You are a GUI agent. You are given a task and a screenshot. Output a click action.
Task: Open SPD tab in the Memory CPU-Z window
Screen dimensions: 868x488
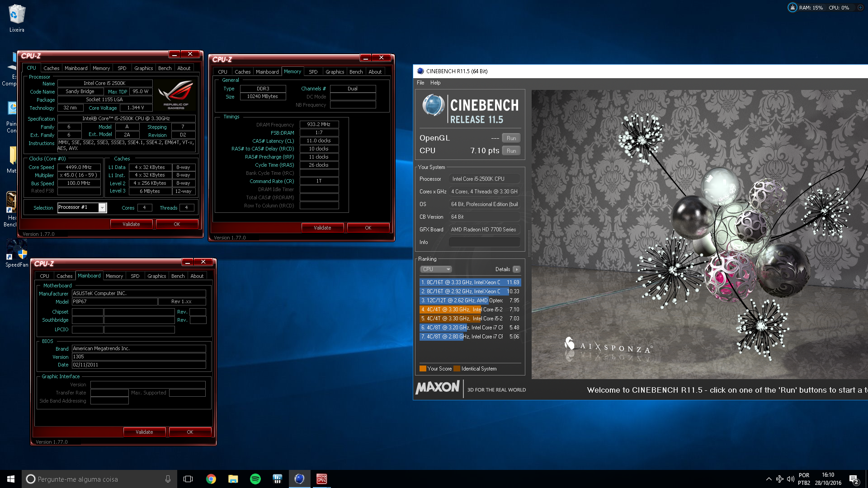313,72
